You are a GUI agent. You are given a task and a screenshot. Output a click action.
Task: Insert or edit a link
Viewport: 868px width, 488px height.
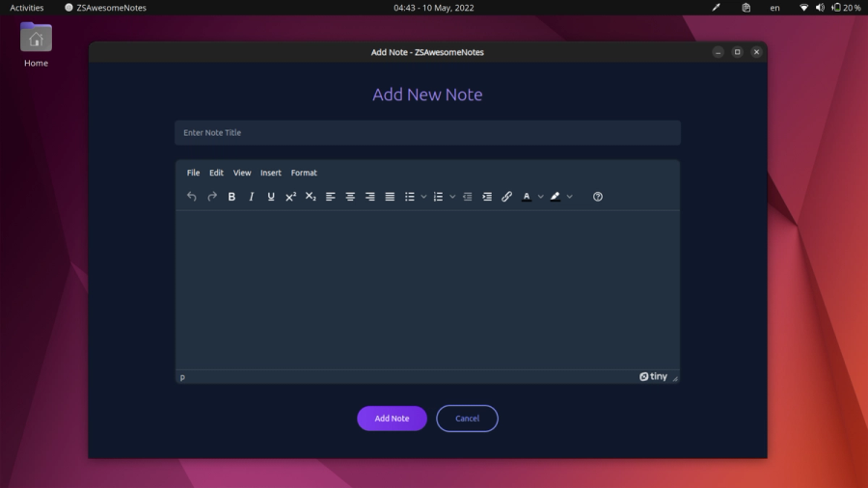[506, 197]
